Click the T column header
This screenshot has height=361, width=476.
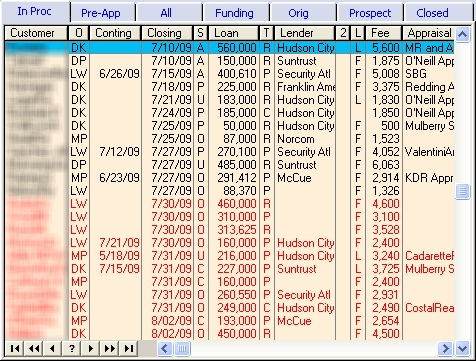[x=266, y=33]
